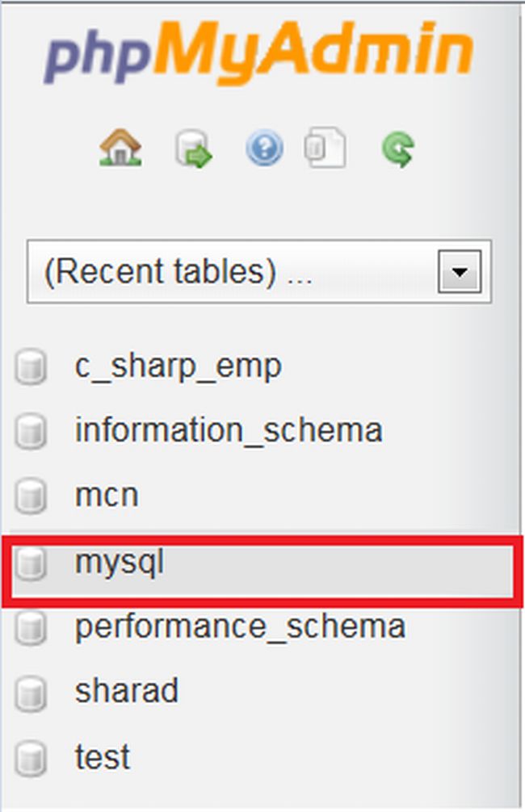The image size is (525, 812).
Task: Click the database icon beside c_sharp_emp
Action: [x=31, y=364]
